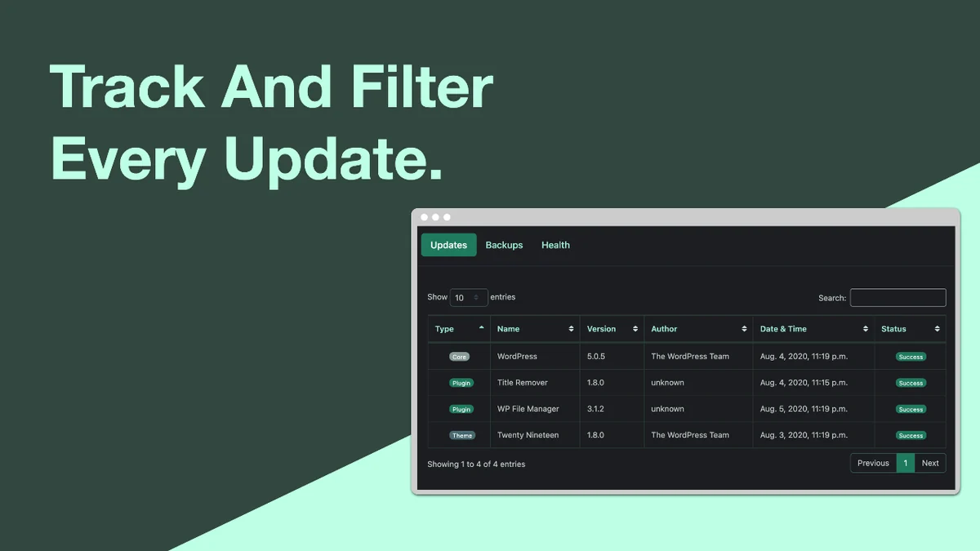Image resolution: width=980 pixels, height=551 pixels.
Task: Sort table by Type column arrow
Action: click(x=482, y=327)
